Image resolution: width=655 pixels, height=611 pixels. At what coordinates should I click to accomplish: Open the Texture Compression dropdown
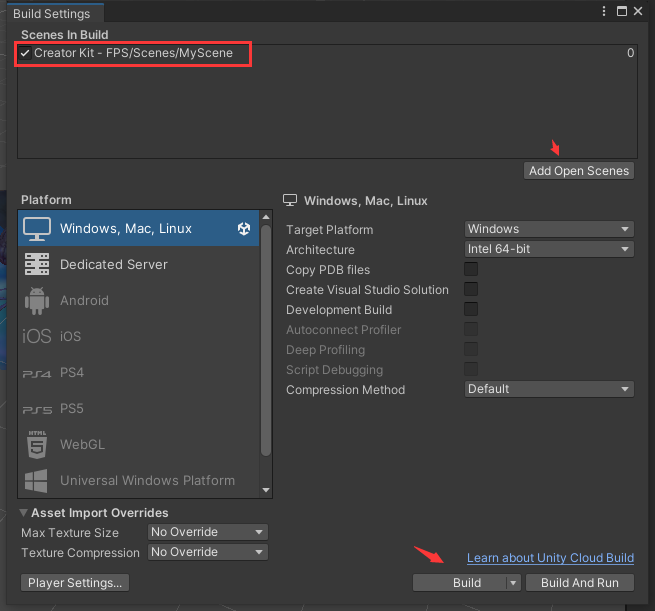(208, 552)
